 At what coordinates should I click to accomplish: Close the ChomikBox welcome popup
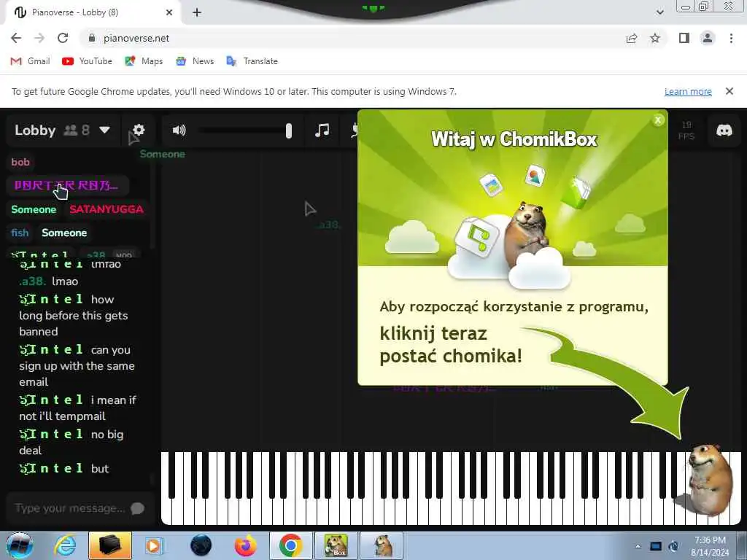click(x=658, y=120)
